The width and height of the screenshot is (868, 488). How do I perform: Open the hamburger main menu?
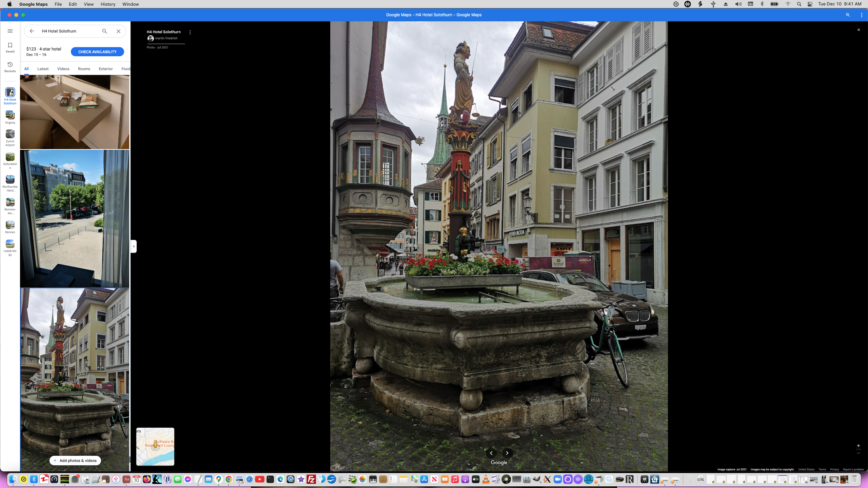tap(10, 31)
